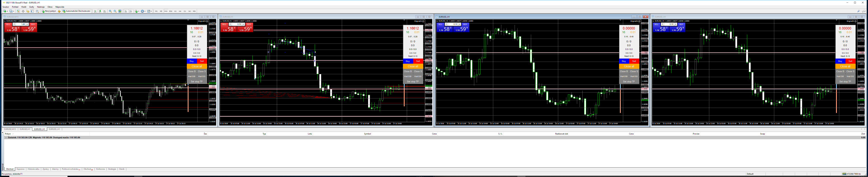The height and width of the screenshot is (177, 868).
Task: Switch to H1 timeframe
Action: (x=175, y=11)
